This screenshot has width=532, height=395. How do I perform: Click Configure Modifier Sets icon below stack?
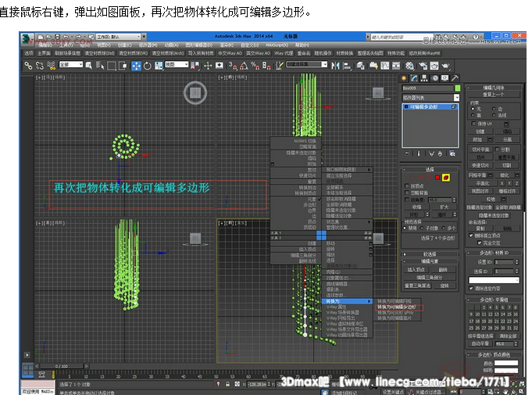coord(452,154)
